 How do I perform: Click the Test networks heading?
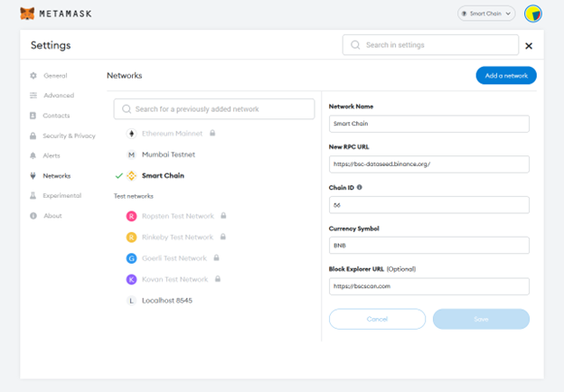pyautogui.click(x=134, y=196)
